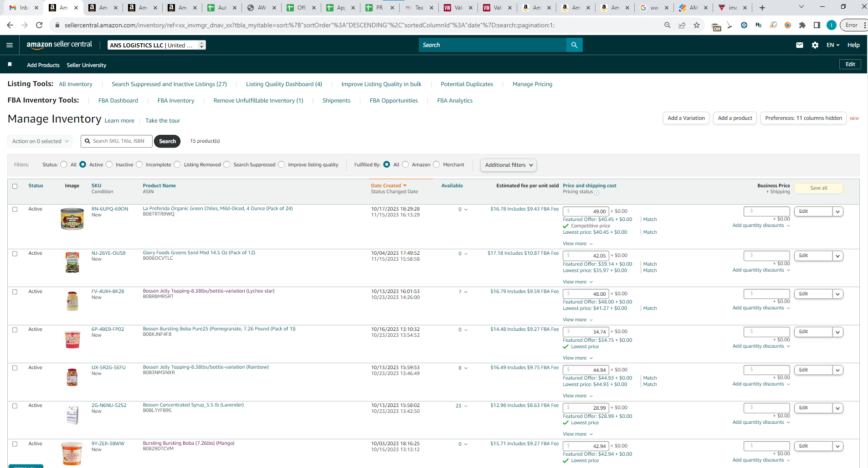Screen dimensions: 868x468
Task: Open Edit dropdown arrow for La Preferida row
Action: pos(838,211)
